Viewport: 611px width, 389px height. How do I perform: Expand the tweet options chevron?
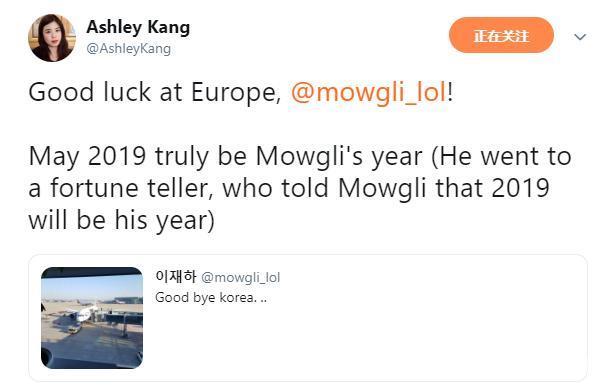(580, 37)
